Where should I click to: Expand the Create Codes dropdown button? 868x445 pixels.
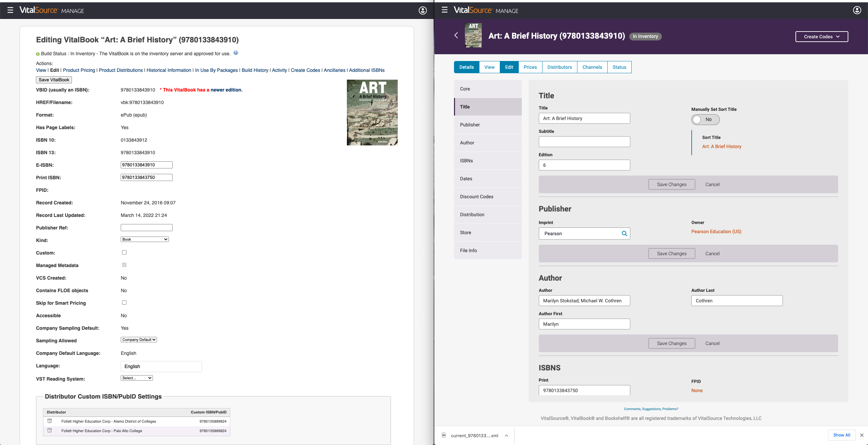tap(822, 37)
